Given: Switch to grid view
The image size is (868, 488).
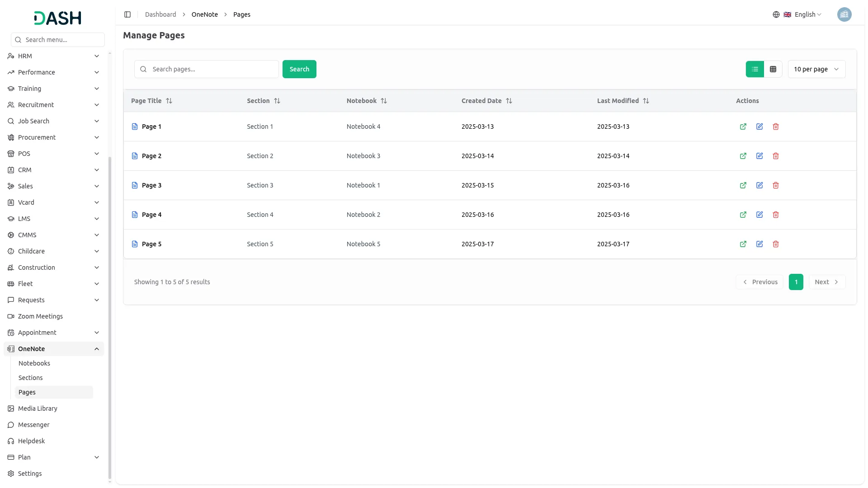Looking at the screenshot, I should coord(773,69).
